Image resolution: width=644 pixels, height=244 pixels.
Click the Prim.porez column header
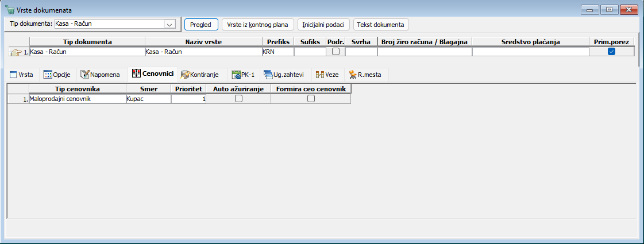click(612, 42)
